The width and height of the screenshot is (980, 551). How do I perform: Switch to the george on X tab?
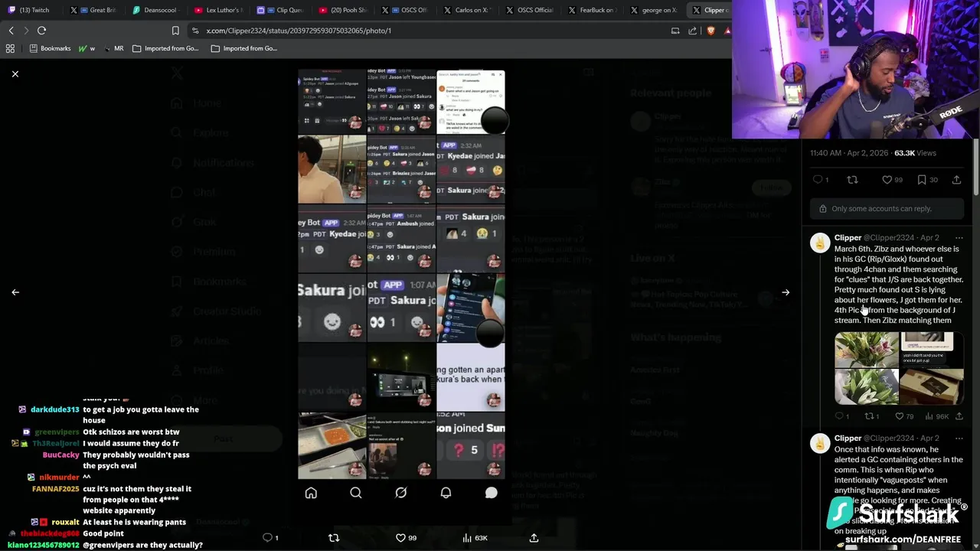click(x=654, y=10)
